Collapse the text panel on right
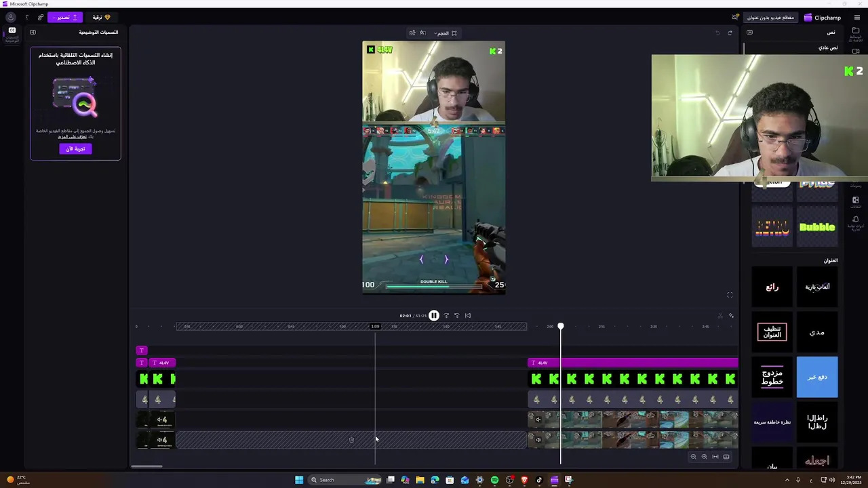The image size is (868, 488). (x=749, y=32)
